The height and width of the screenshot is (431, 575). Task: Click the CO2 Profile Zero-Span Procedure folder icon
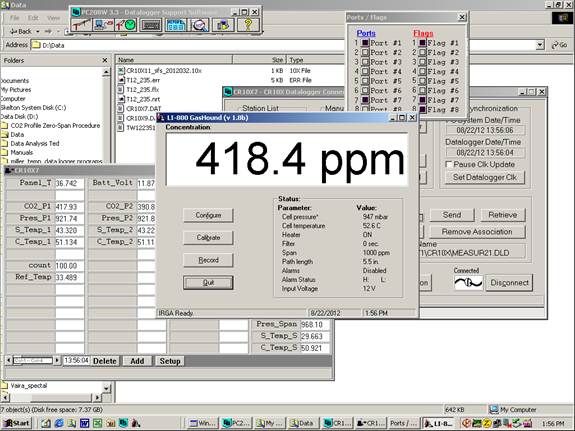pyautogui.click(x=4, y=125)
